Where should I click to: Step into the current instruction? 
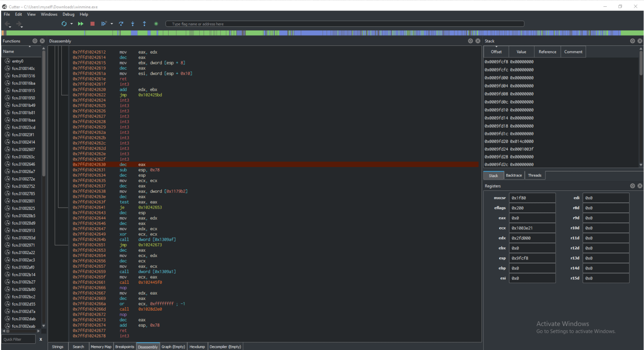click(133, 23)
